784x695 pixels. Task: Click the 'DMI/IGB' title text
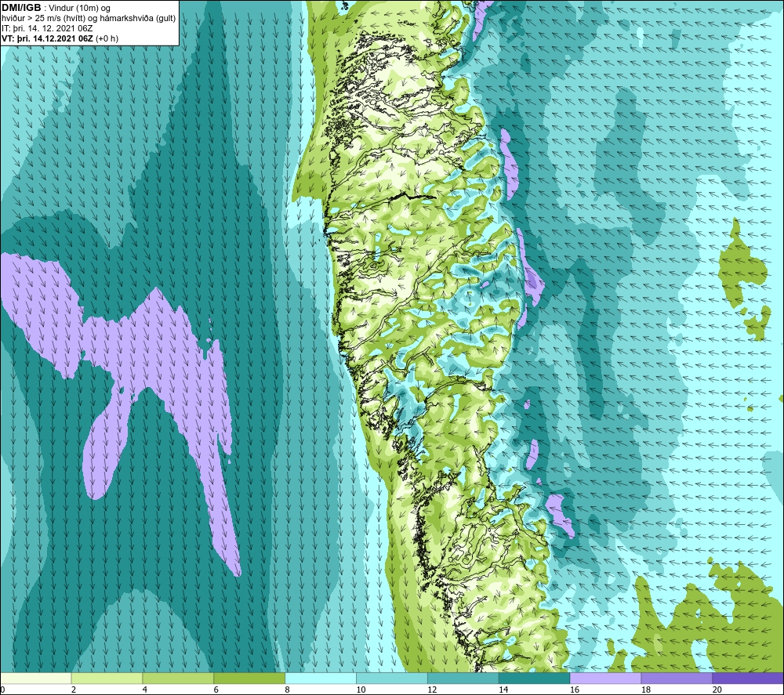(x=21, y=8)
